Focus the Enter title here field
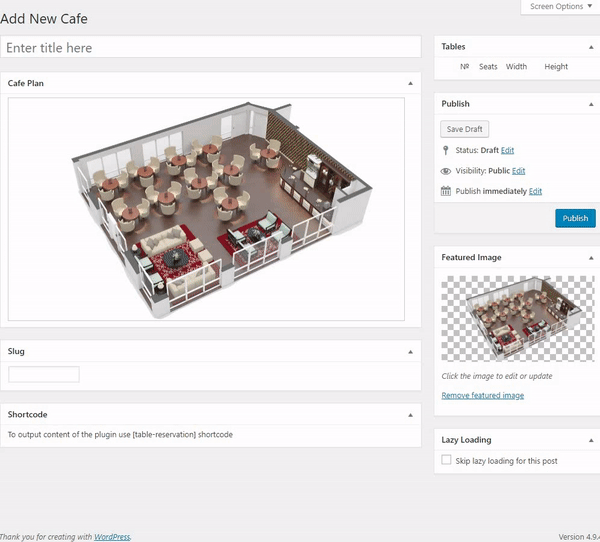The width and height of the screenshot is (600, 542). 211,47
